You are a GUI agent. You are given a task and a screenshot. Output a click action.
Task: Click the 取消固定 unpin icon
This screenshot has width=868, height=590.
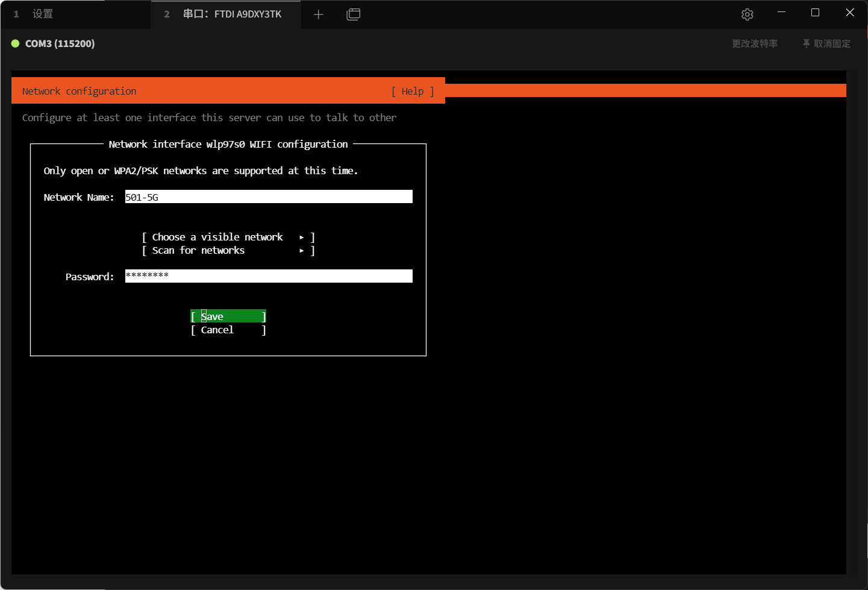(x=806, y=43)
